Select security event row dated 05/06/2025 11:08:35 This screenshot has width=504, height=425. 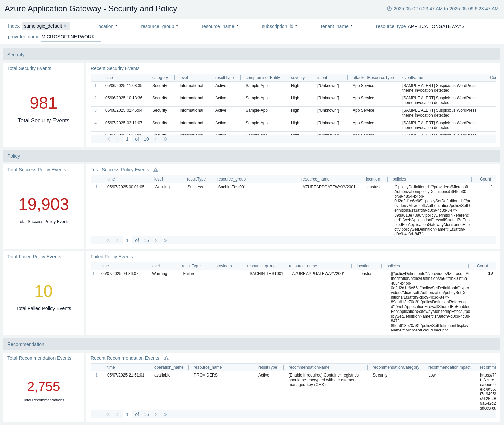tap(293, 88)
